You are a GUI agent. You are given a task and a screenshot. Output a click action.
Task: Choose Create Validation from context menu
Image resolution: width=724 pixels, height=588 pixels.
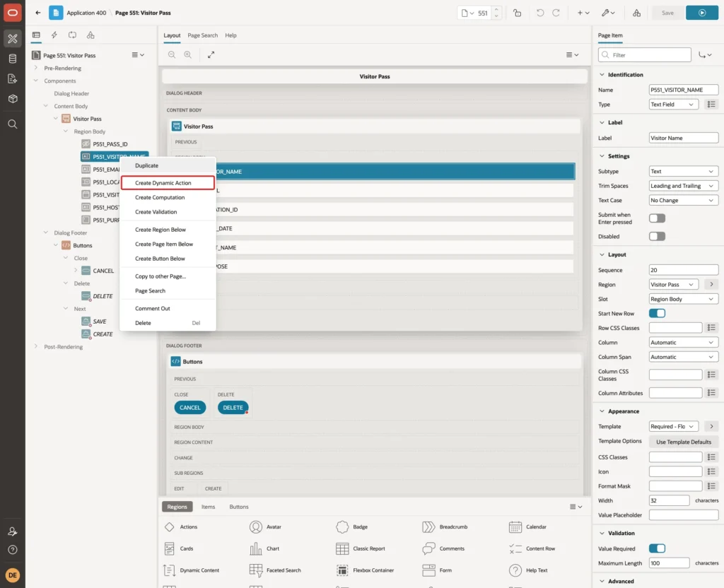[168, 212]
